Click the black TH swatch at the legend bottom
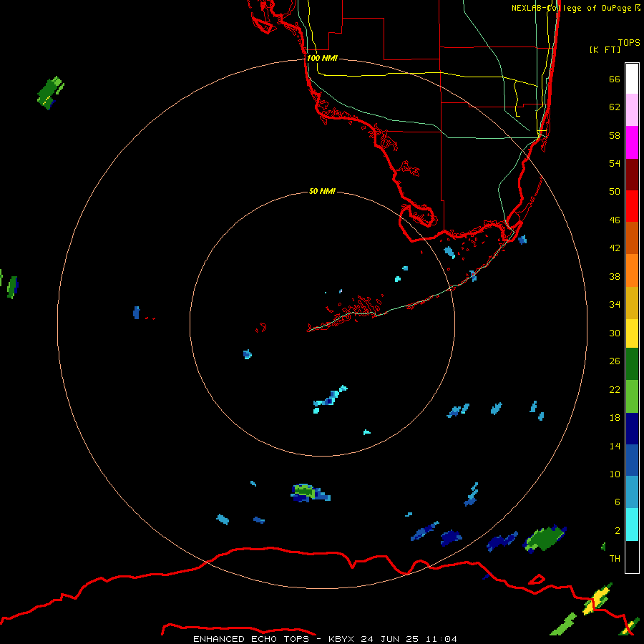644x644 pixels. 632,557
